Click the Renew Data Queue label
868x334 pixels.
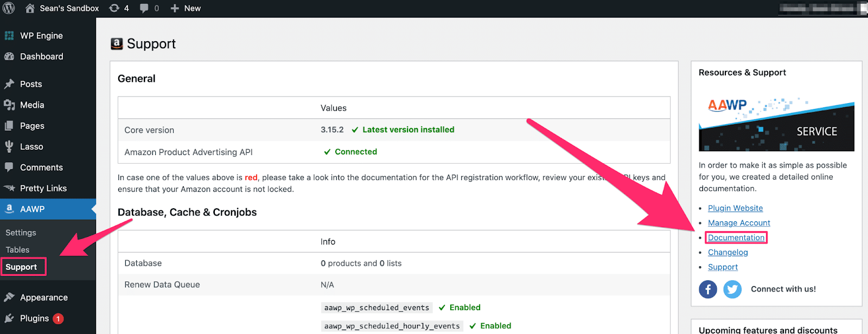162,285
